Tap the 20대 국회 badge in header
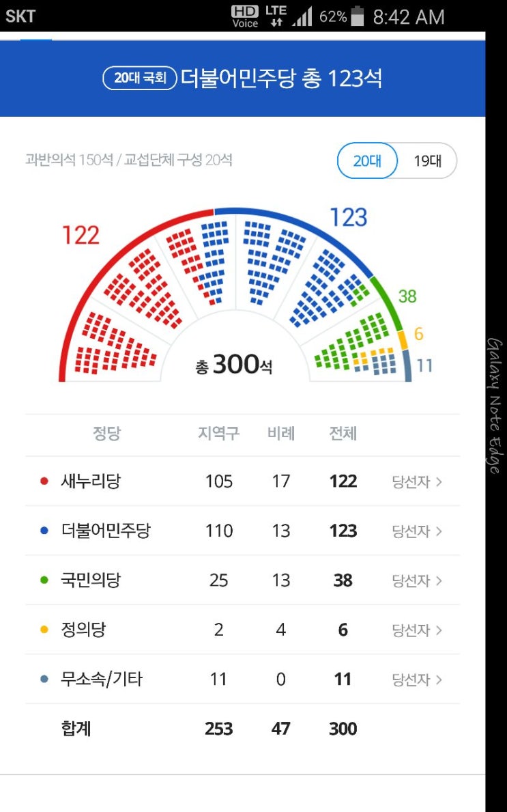Image resolution: width=507 pixels, height=812 pixels. coord(140,79)
